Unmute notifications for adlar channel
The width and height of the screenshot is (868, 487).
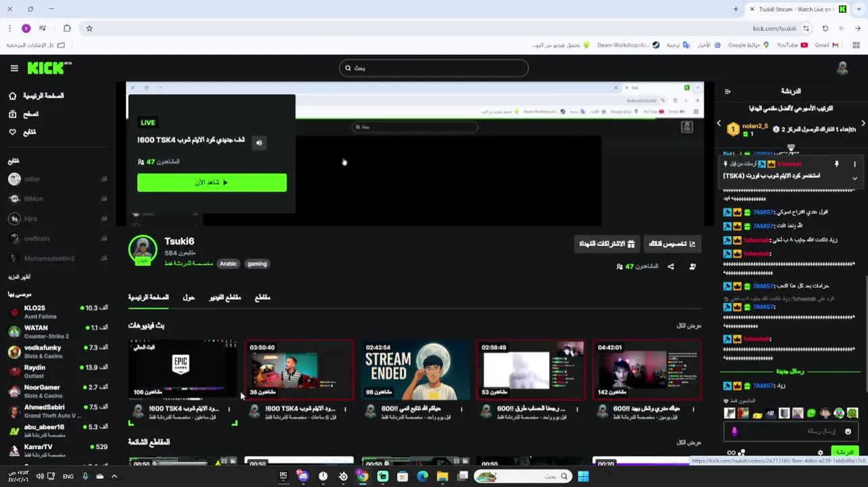104,179
